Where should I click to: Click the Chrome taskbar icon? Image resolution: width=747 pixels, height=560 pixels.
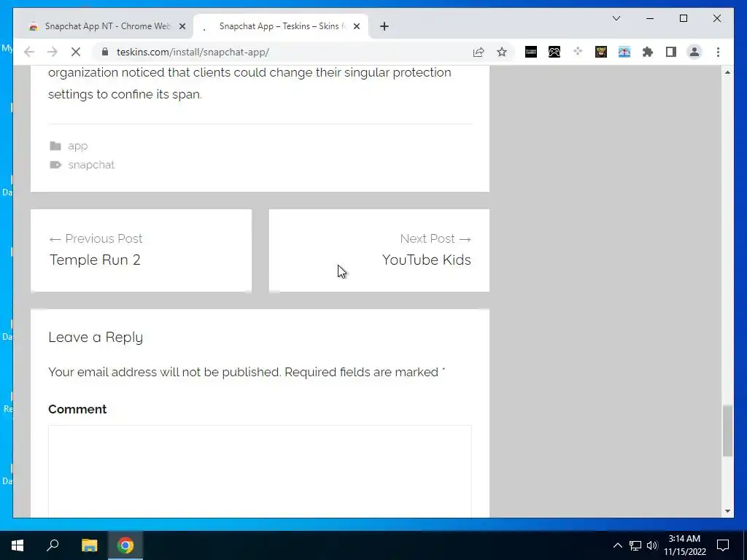125,545
